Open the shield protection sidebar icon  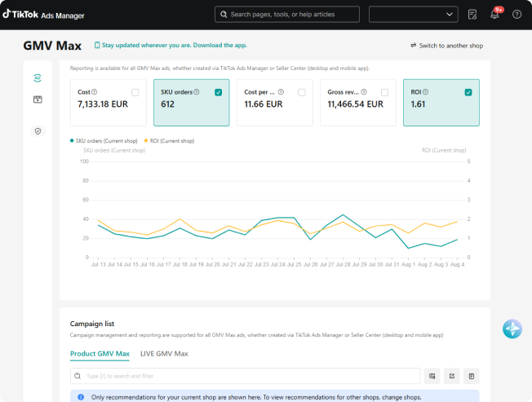38,130
